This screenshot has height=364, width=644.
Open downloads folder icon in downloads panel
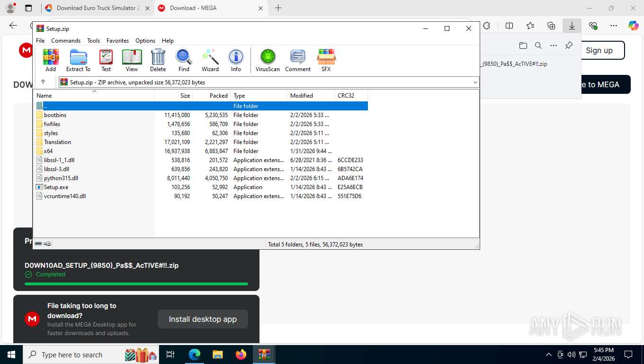(x=523, y=45)
